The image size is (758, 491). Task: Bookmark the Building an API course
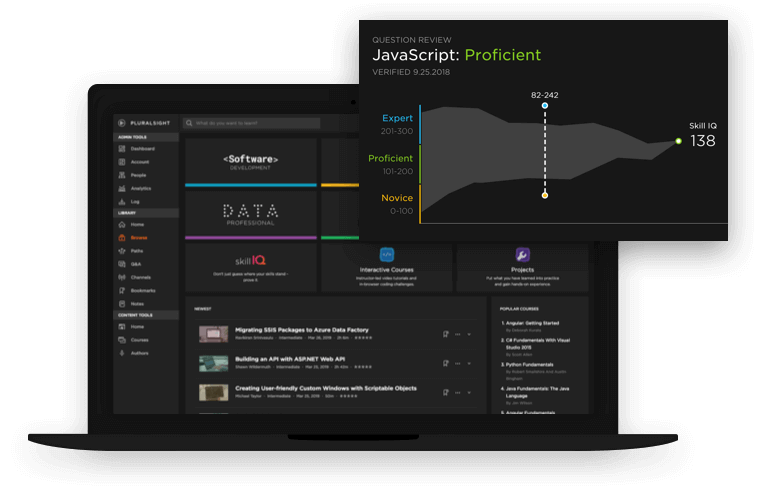445,363
